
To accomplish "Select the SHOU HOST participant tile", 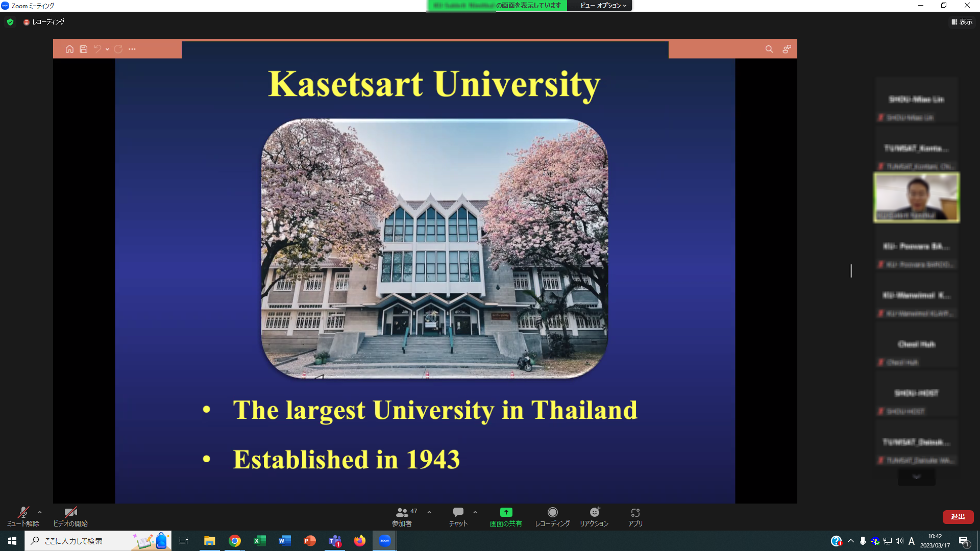I will (x=917, y=393).
